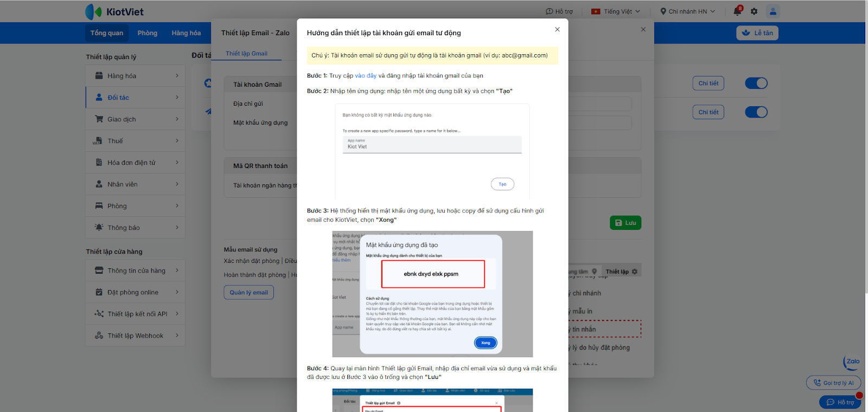Click the Đối tác person icon in the sidebar
Image resolution: width=868 pixels, height=412 pixels.
[99, 98]
